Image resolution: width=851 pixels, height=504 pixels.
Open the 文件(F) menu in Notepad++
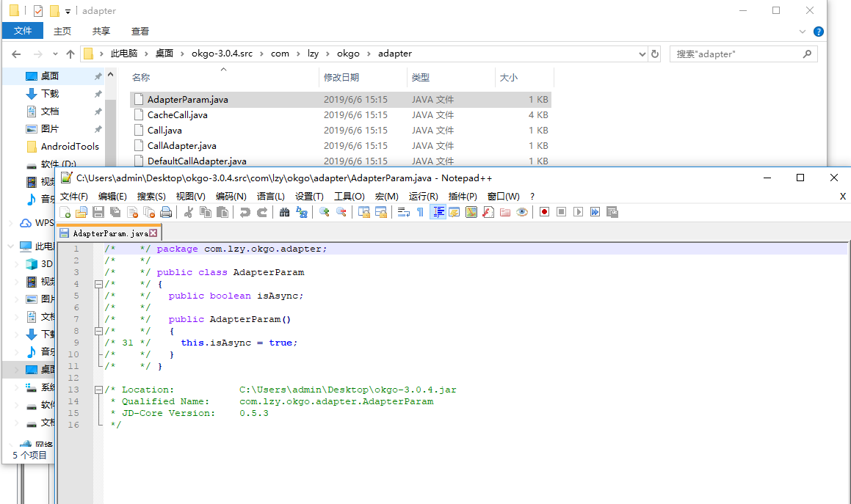(x=74, y=197)
